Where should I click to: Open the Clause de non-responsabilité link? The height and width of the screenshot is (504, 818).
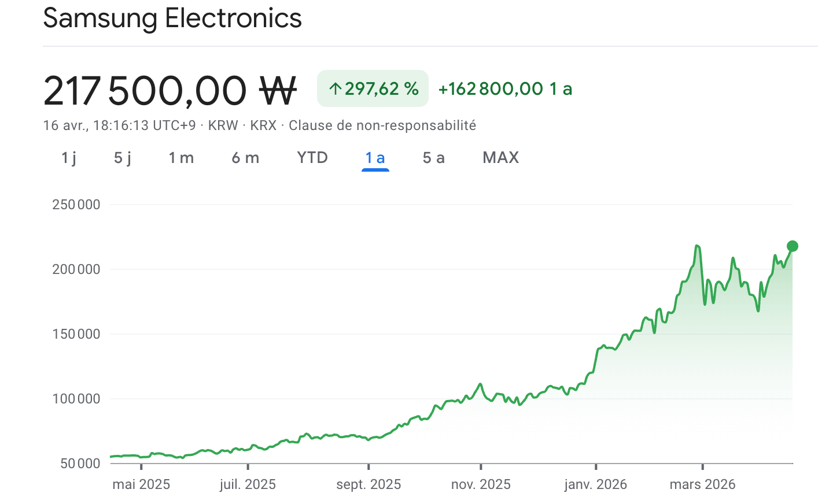[382, 125]
